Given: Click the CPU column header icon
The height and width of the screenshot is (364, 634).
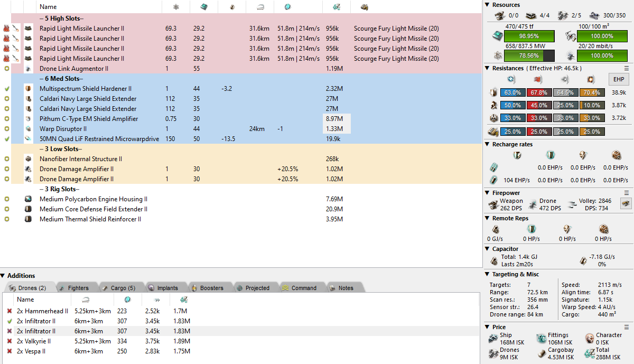Looking at the screenshot, I should [203, 7].
